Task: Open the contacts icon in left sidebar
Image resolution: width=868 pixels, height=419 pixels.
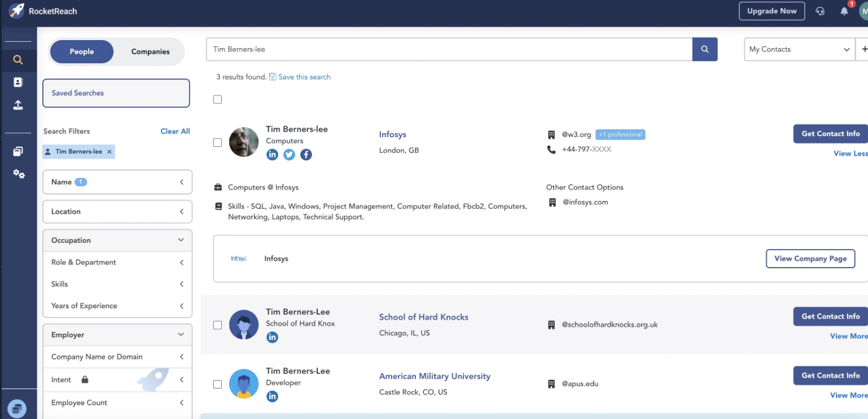Action: (x=18, y=82)
